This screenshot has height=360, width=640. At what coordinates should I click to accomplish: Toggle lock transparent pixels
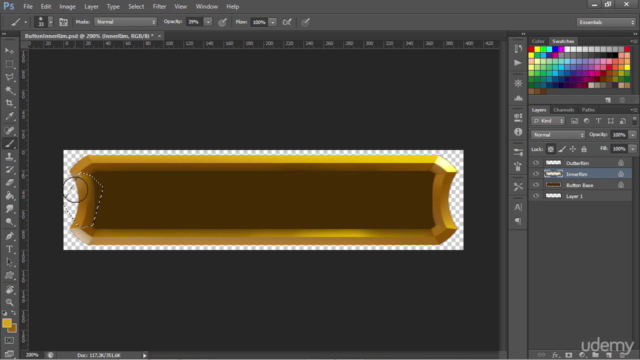pos(551,149)
